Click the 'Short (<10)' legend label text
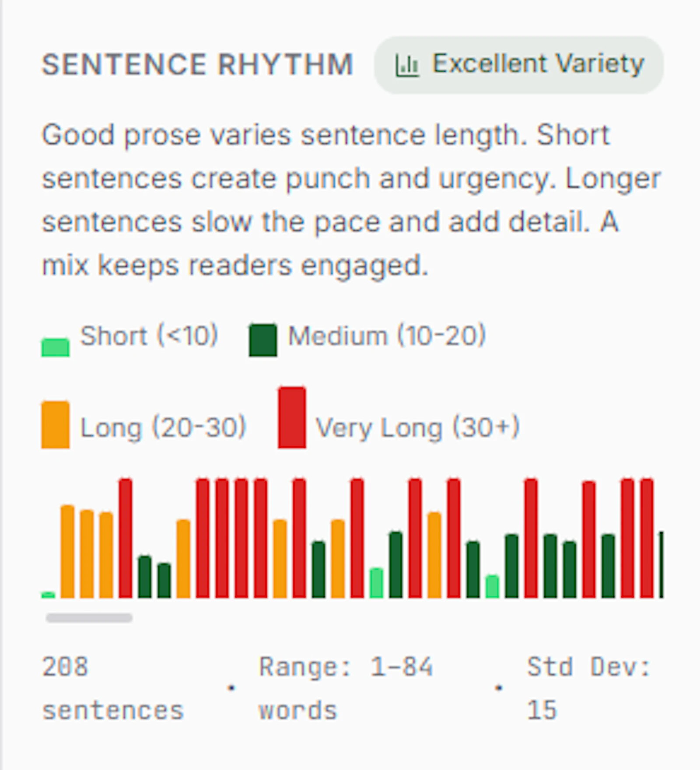Image resolution: width=700 pixels, height=770 pixels. (x=149, y=336)
